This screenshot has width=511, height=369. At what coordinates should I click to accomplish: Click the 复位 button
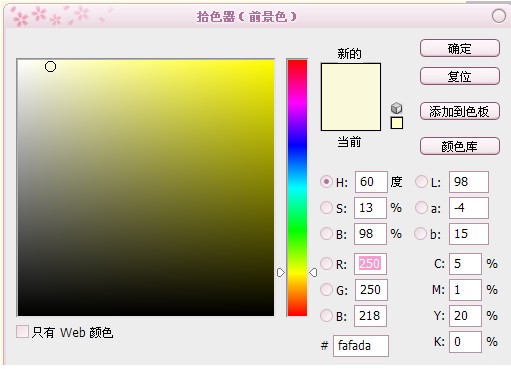(x=460, y=77)
